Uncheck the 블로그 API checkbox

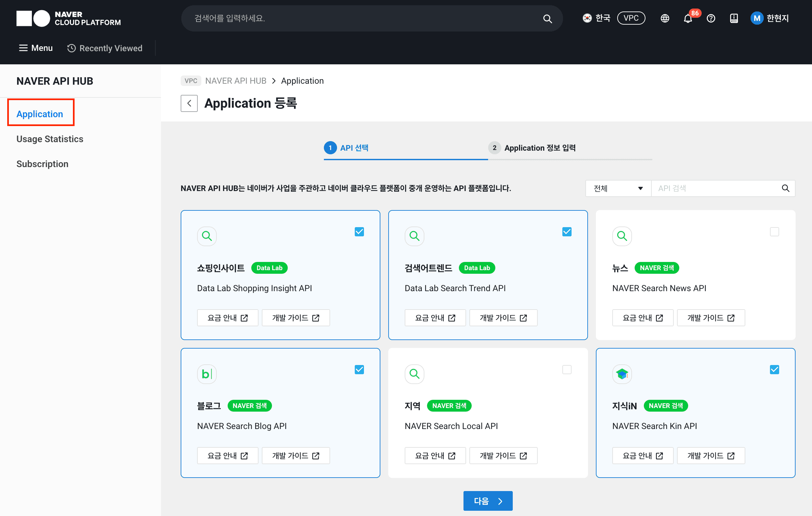point(359,370)
